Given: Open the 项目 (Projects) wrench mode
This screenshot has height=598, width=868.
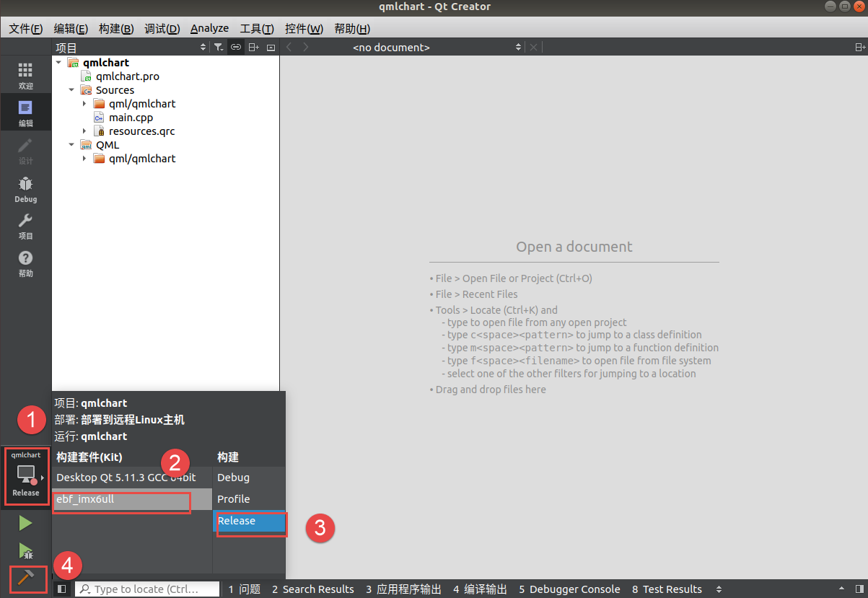Looking at the screenshot, I should (x=25, y=225).
